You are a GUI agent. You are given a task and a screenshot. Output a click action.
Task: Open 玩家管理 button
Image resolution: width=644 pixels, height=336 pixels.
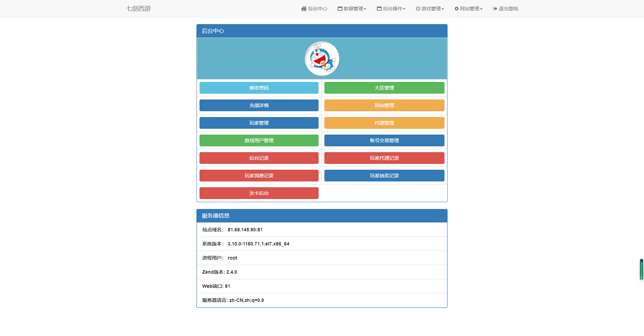pyautogui.click(x=259, y=123)
